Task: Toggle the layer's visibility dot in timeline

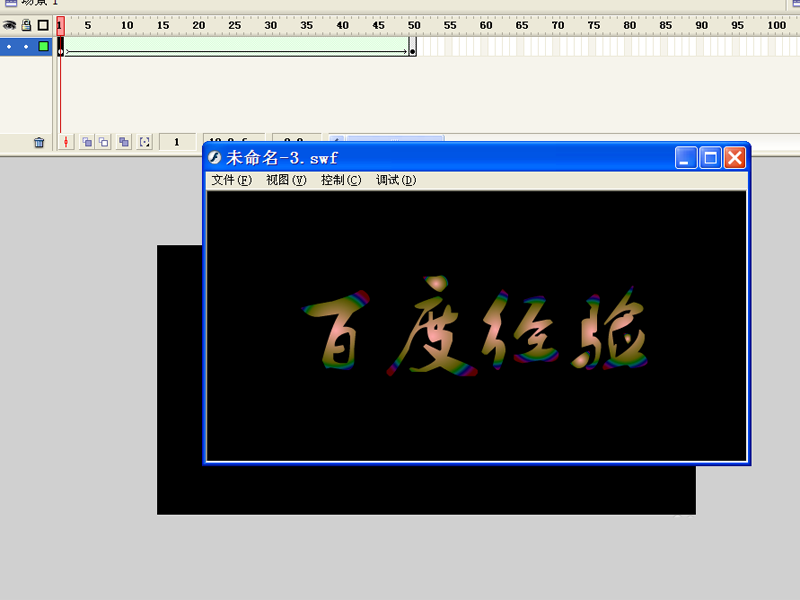Action: click(9, 46)
